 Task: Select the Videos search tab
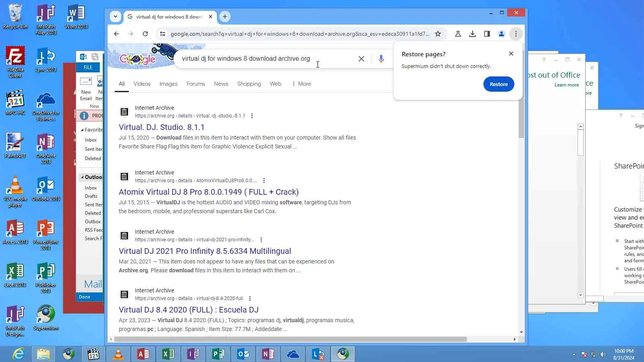[x=142, y=84]
